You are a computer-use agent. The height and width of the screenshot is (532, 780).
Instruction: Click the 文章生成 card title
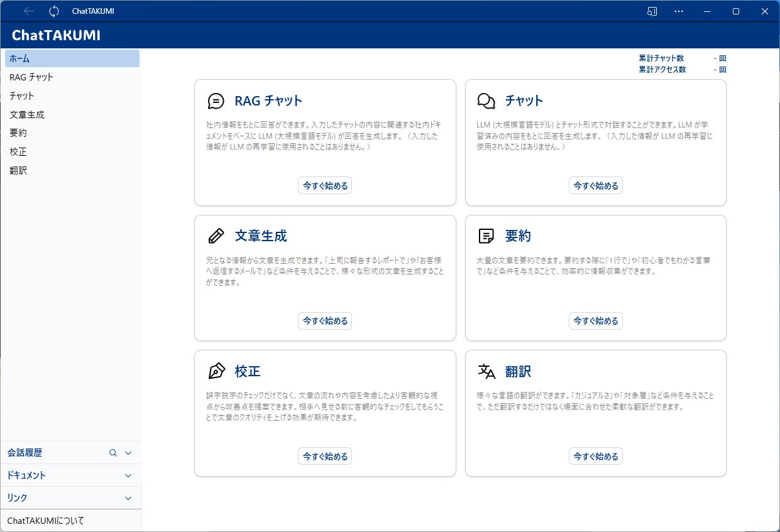[261, 236]
